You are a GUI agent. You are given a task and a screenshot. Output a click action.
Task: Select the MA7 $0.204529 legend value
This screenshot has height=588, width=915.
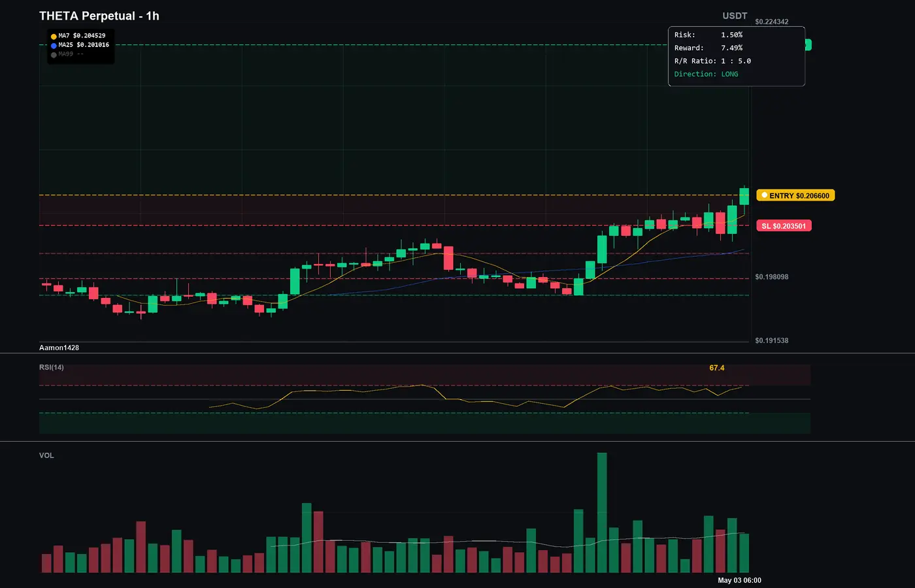82,36
